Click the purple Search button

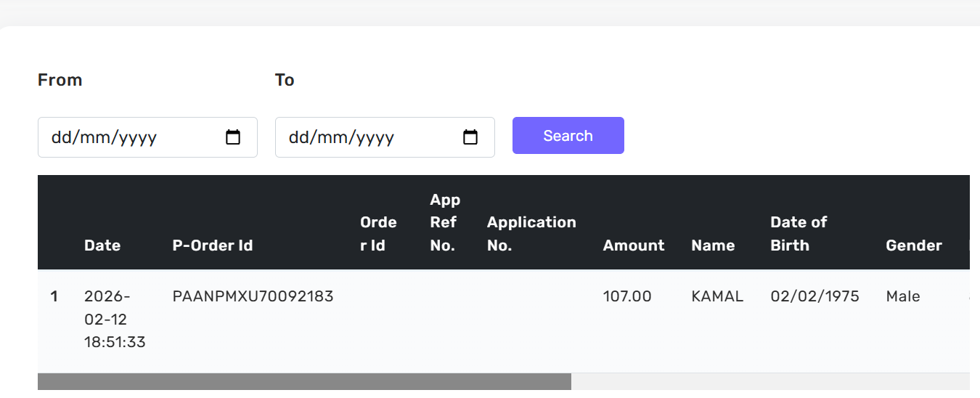[568, 136]
